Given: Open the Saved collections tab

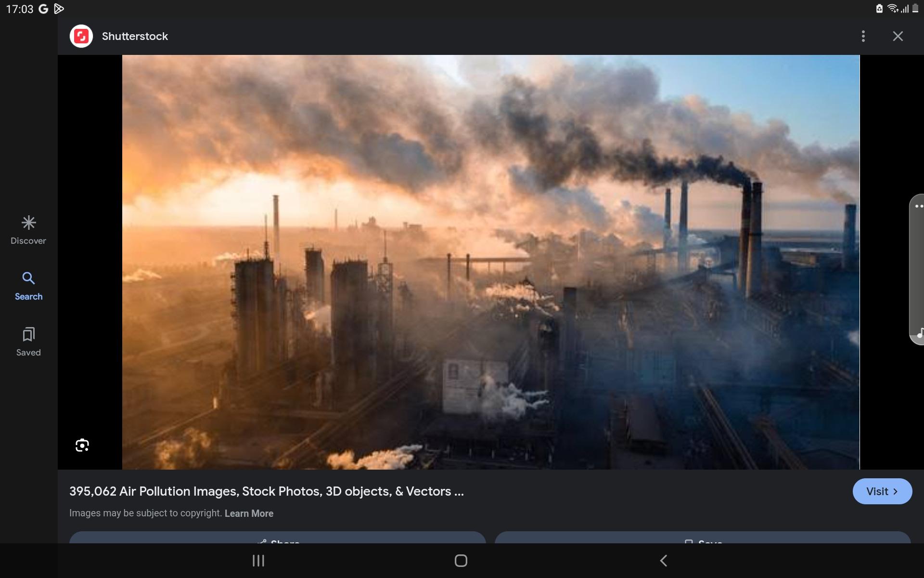Looking at the screenshot, I should point(28,342).
